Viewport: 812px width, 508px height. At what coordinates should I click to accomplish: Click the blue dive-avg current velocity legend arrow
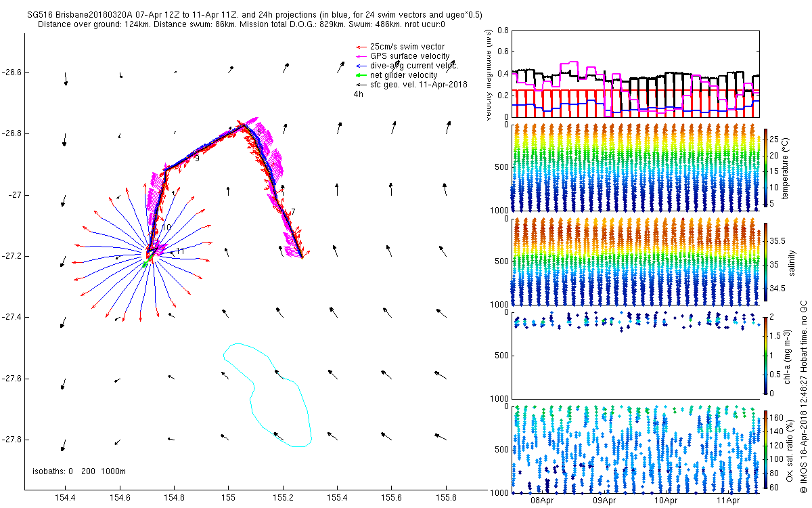361,66
